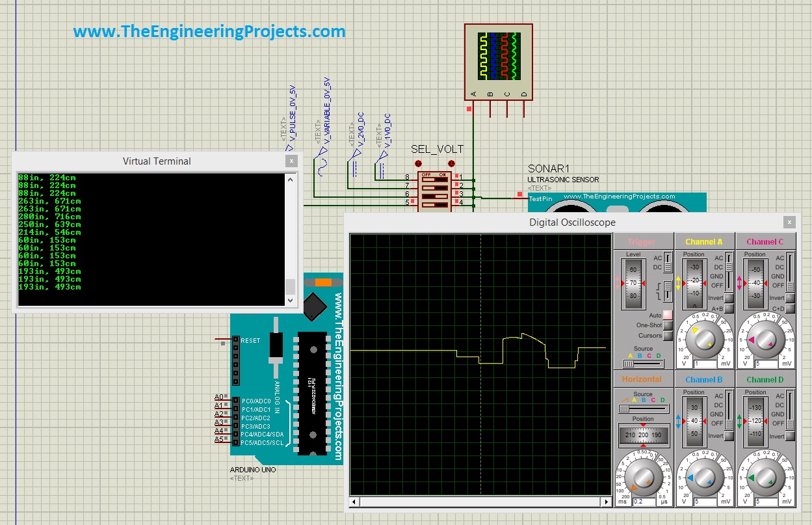Screen dimensions: 812x525
Task: Enable One-Shot trigger mode
Action: tap(667, 325)
